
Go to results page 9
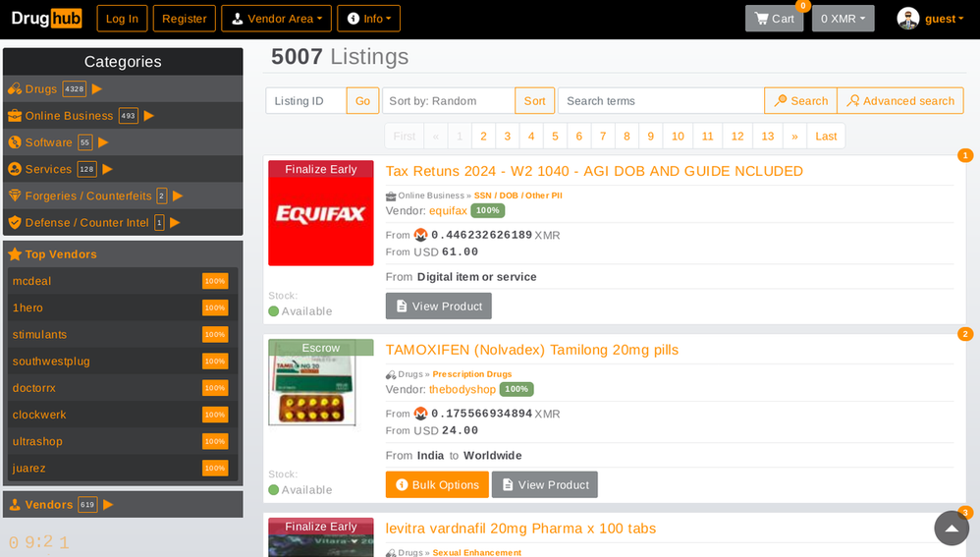click(x=651, y=137)
